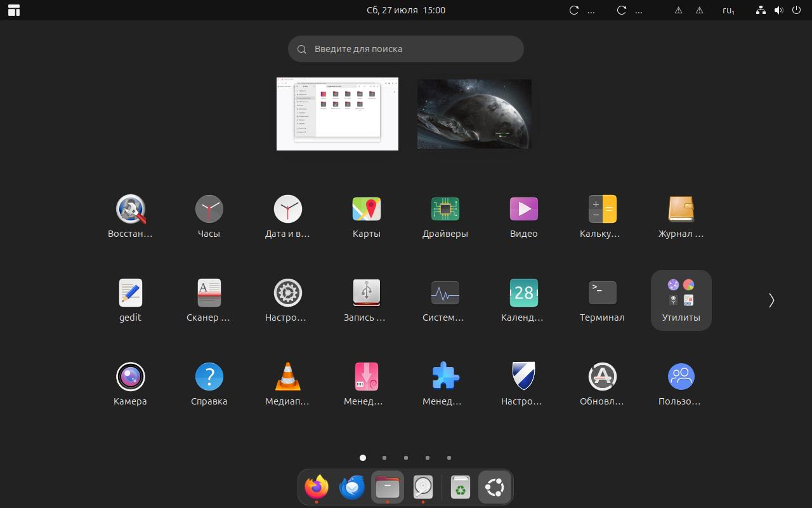Open Firefox from the dock

317,487
